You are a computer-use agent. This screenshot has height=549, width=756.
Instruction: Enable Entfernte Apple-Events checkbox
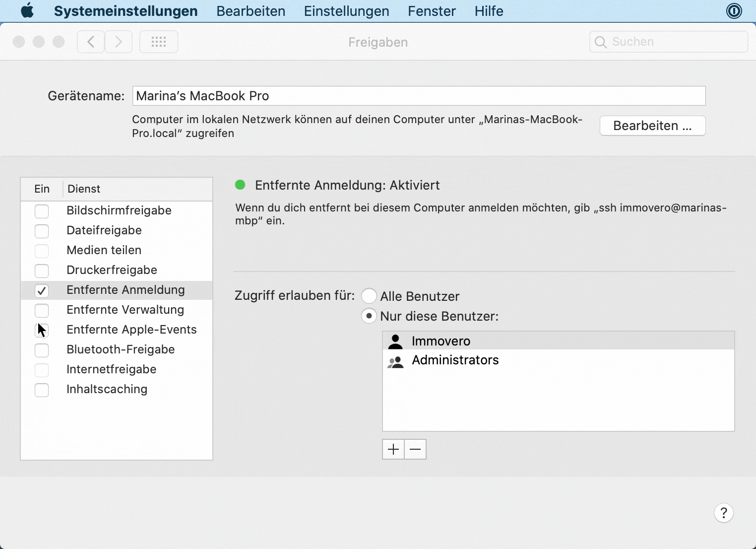click(x=42, y=330)
